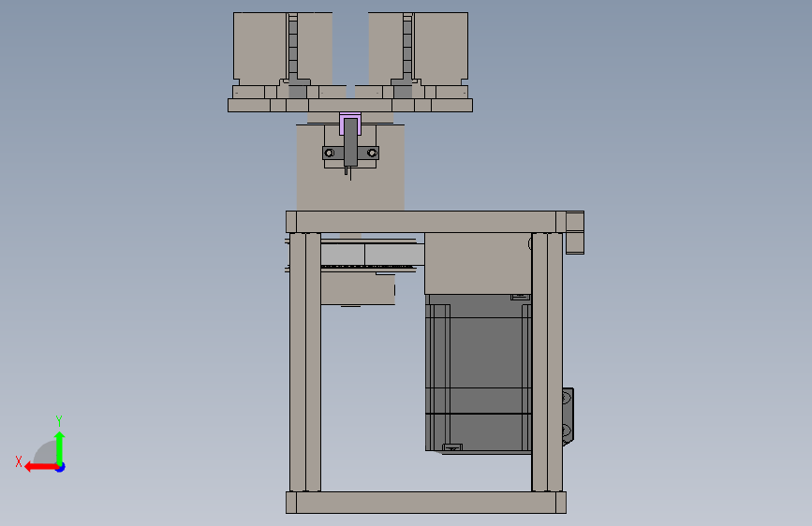
Task: Pick the right screw on the sensor bracket
Action: click(372, 153)
